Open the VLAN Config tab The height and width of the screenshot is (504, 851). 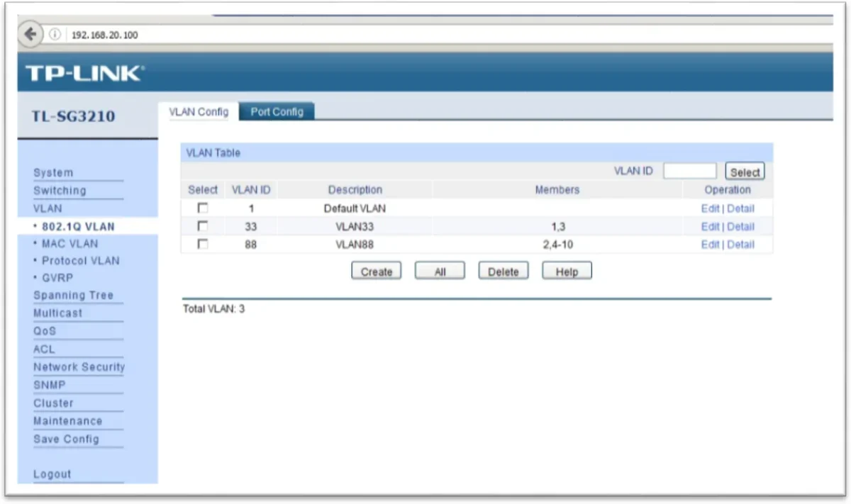199,111
